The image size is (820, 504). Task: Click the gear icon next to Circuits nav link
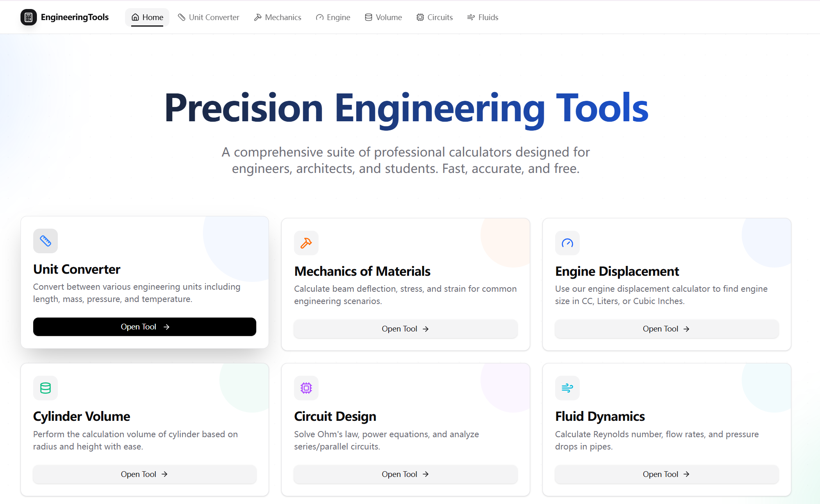click(419, 17)
